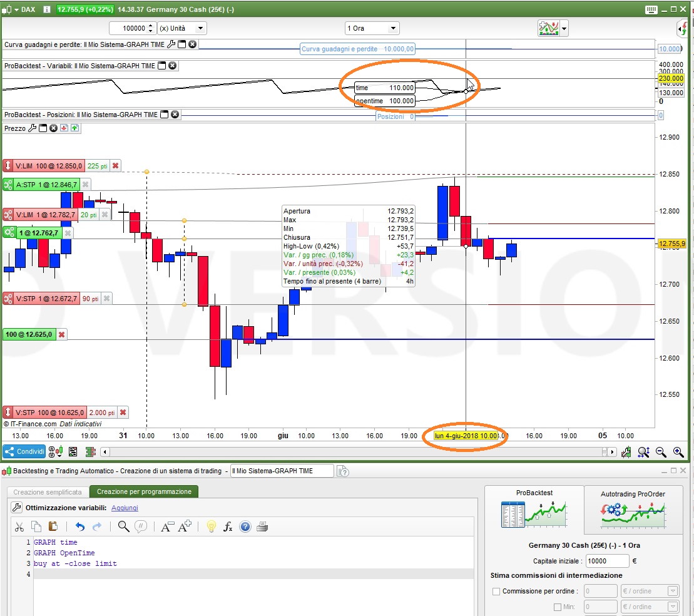
Task: Click the Ottimizzazione variabili wrench icon
Action: pos(16,508)
